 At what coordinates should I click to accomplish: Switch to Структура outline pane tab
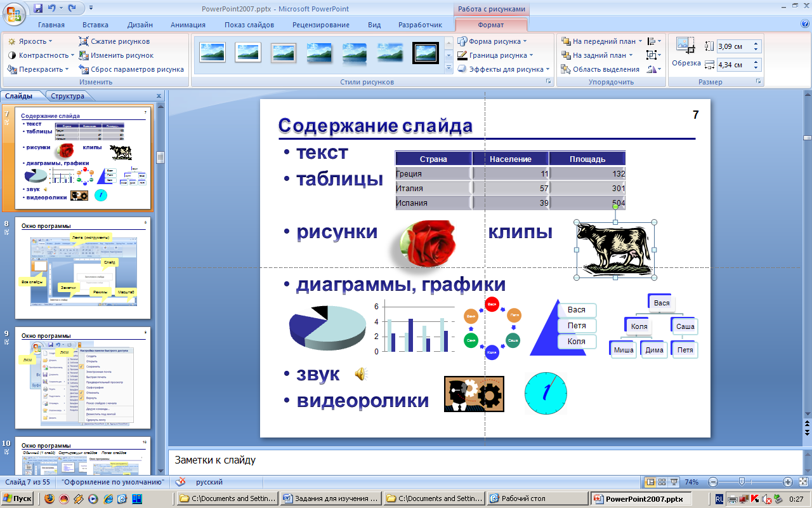pyautogui.click(x=67, y=97)
